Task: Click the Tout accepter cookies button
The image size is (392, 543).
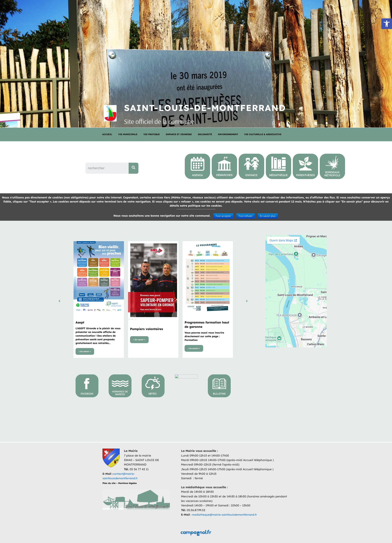Action: click(x=223, y=216)
